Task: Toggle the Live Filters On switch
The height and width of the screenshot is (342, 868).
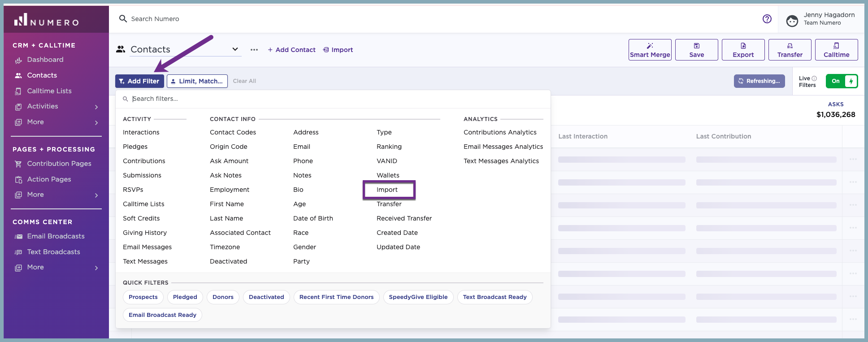Action: click(842, 81)
